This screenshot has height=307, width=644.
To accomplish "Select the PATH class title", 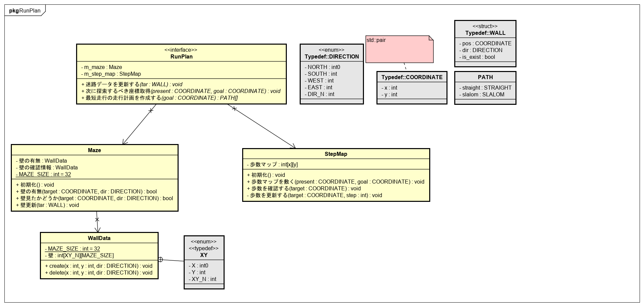I will 485,77.
